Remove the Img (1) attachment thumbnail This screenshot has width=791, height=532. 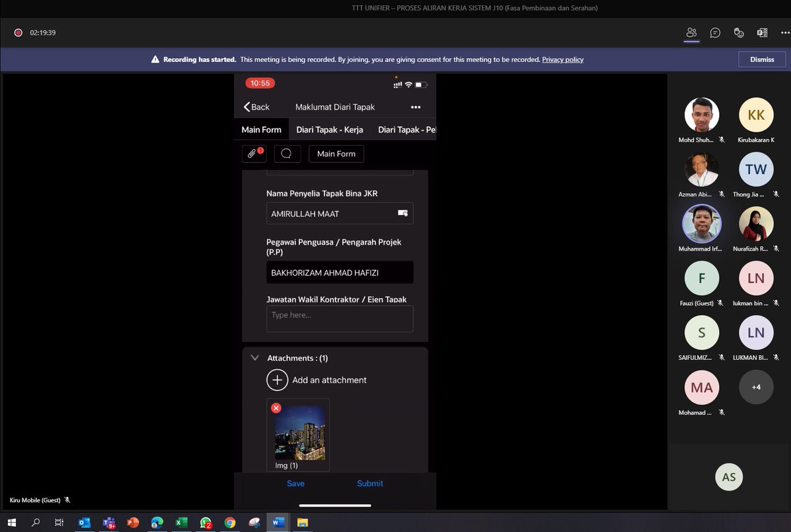point(276,407)
